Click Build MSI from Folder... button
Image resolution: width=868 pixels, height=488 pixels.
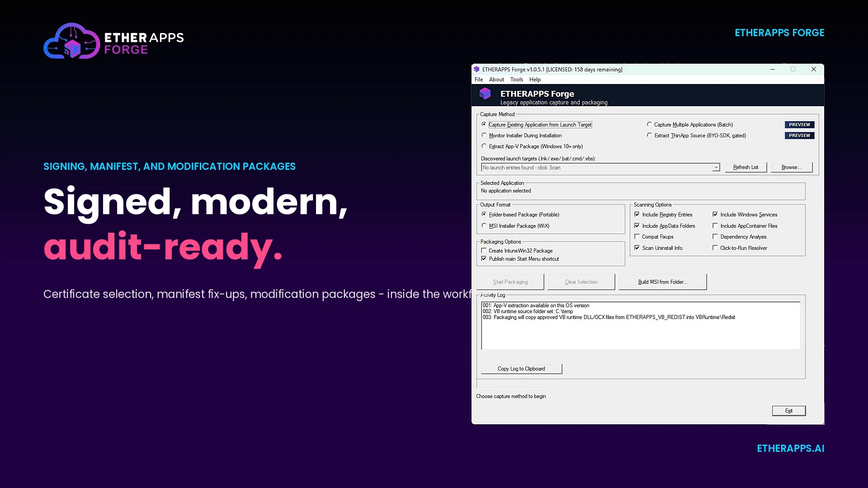point(663,282)
